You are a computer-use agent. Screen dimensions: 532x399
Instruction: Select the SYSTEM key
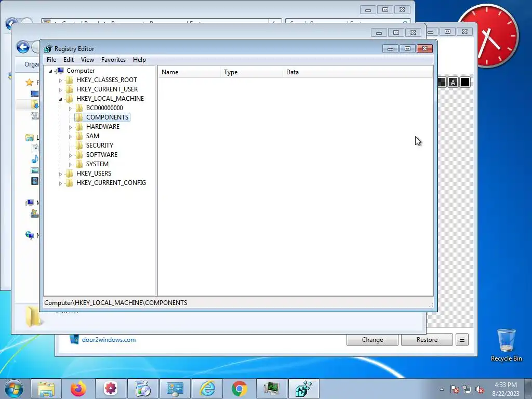97,164
